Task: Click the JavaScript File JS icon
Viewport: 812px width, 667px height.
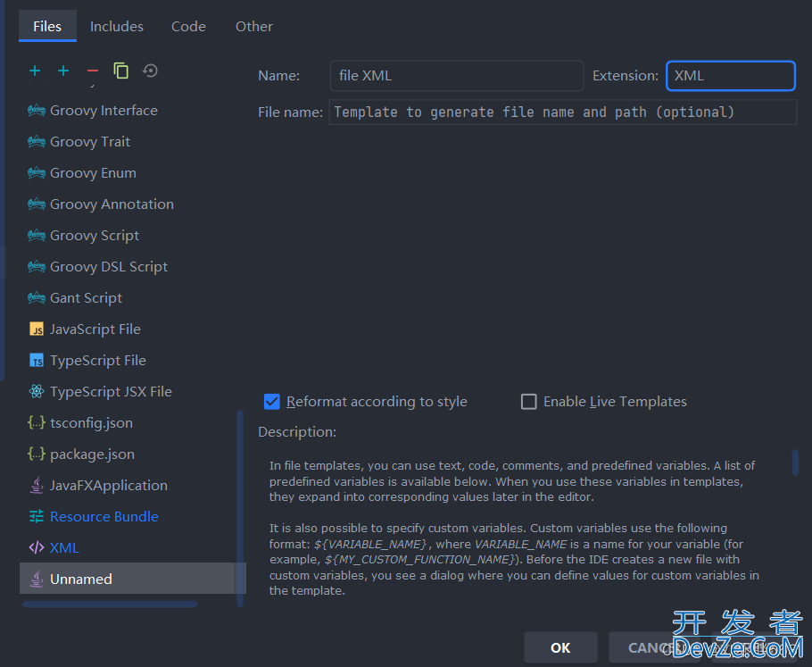Action: [x=37, y=329]
